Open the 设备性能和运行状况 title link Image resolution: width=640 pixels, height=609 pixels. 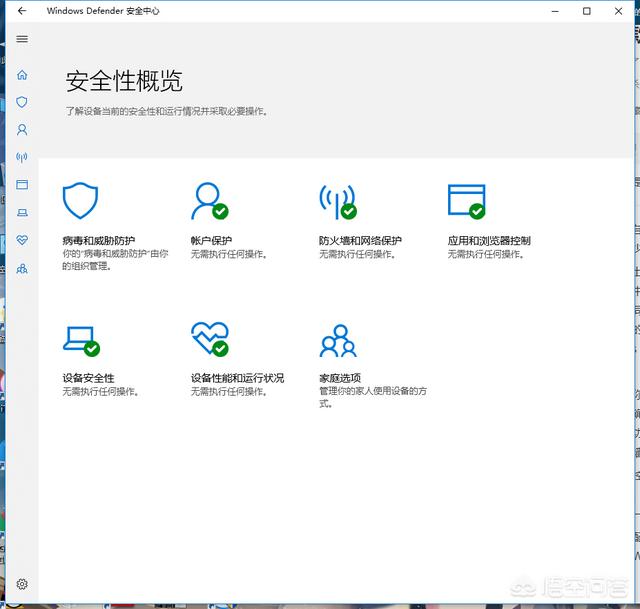click(238, 378)
